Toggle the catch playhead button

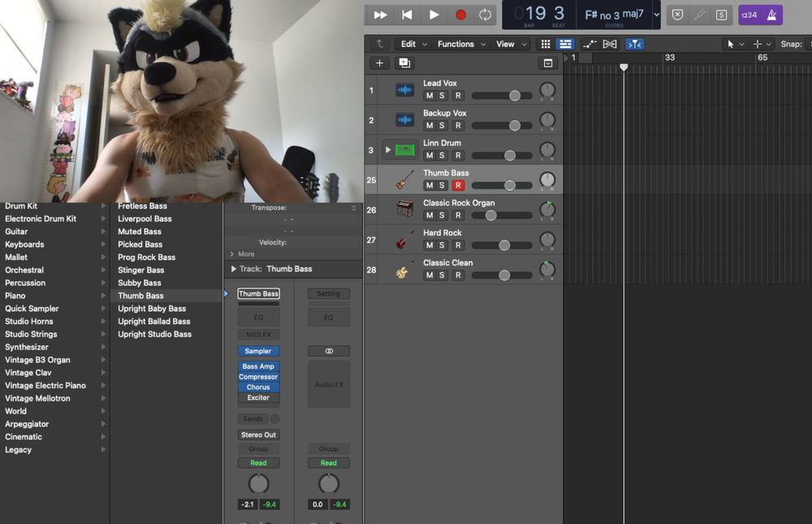pos(635,44)
